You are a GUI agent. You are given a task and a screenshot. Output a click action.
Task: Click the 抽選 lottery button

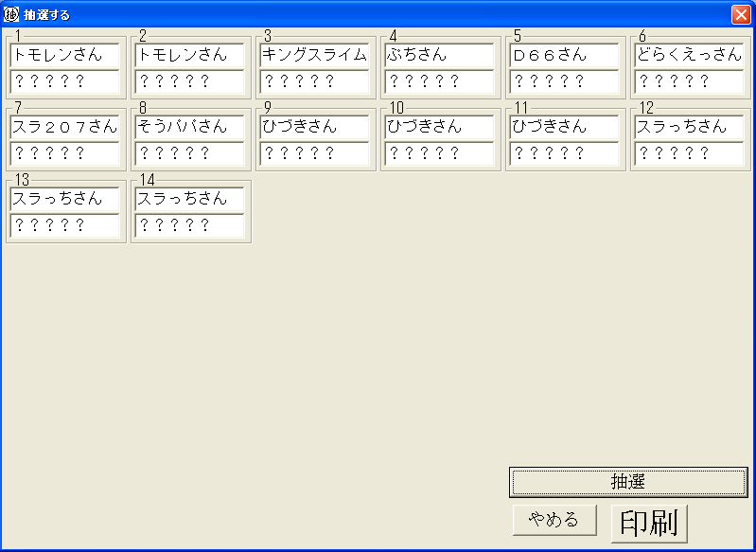click(628, 482)
